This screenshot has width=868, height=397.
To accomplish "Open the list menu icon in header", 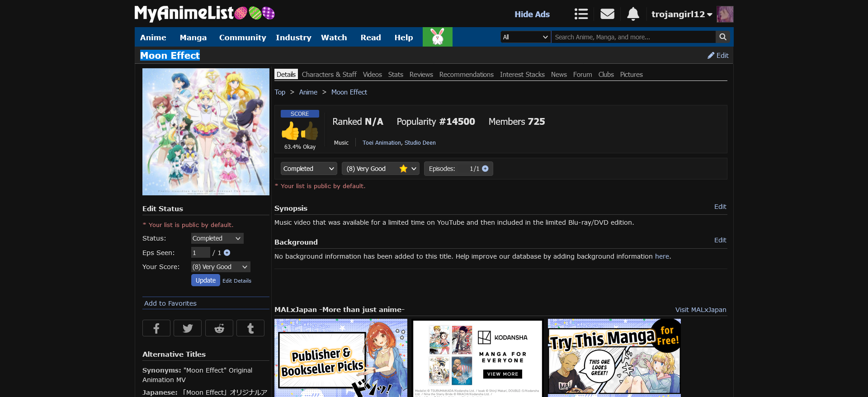I will (581, 14).
